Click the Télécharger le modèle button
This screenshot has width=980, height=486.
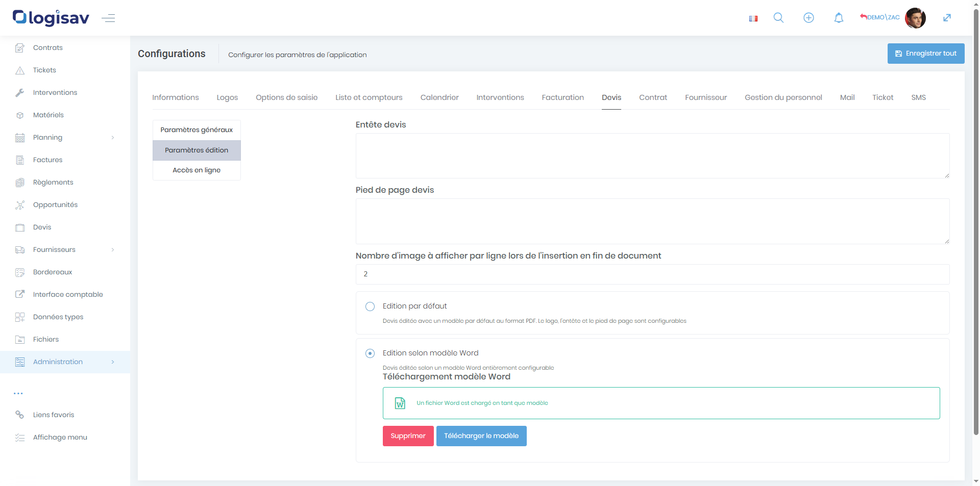click(x=481, y=436)
